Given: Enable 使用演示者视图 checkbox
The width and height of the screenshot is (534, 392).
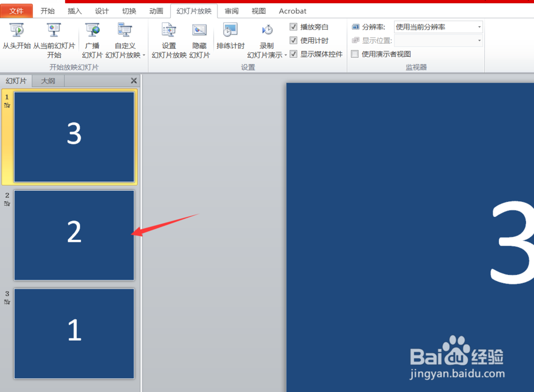Looking at the screenshot, I should [355, 54].
